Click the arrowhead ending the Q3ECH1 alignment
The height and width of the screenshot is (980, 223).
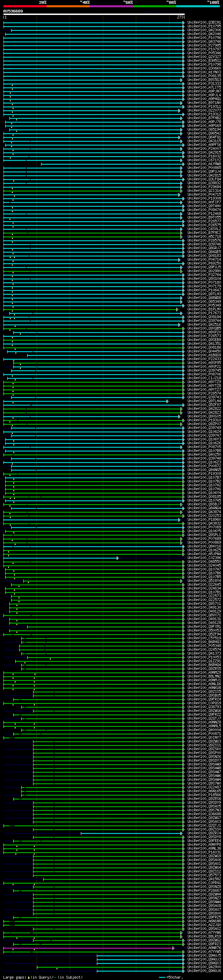coord(183,23)
